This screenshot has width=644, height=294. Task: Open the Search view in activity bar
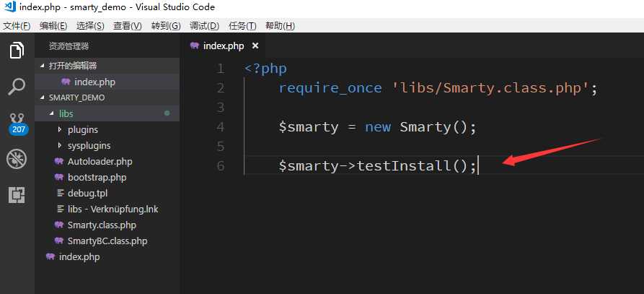click(x=17, y=87)
